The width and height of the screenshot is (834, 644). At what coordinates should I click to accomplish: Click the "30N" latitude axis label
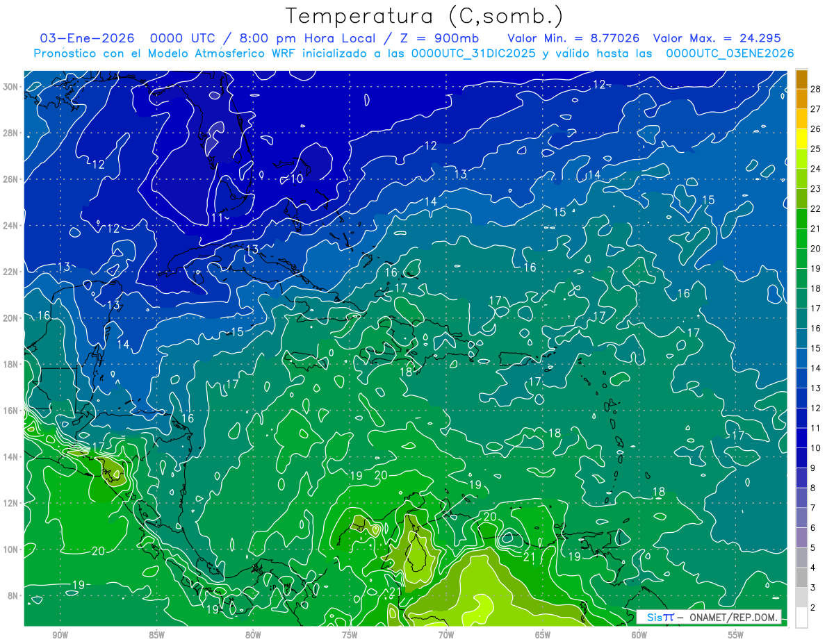click(x=11, y=87)
